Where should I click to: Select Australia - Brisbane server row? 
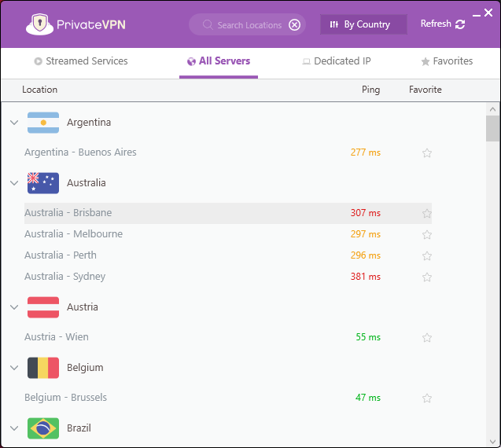[x=228, y=213]
